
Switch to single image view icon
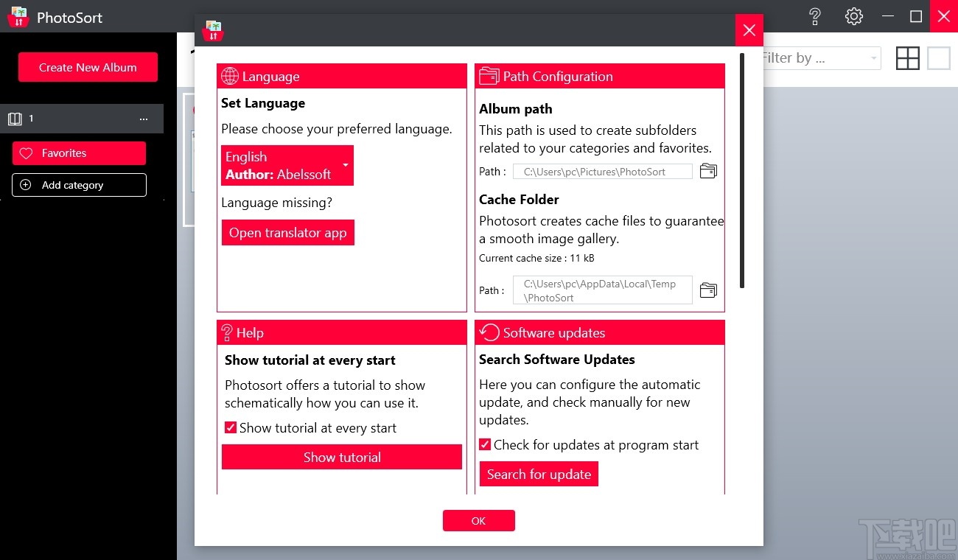939,58
